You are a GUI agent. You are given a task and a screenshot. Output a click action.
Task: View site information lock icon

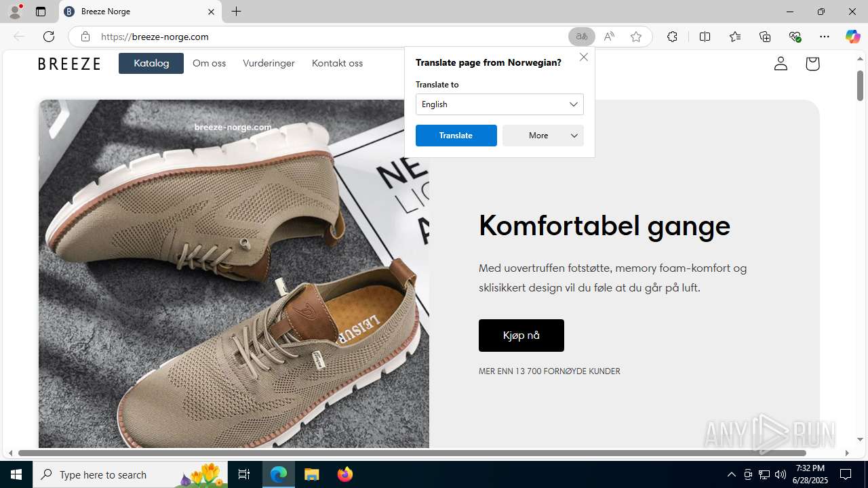tap(85, 37)
